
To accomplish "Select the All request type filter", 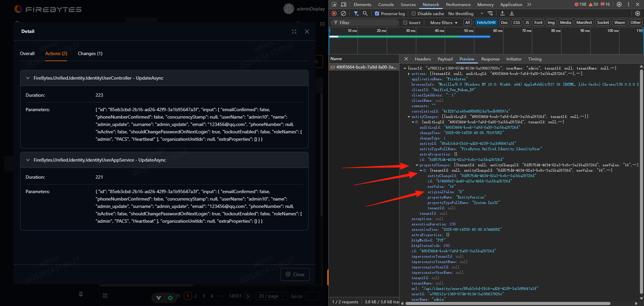I will click(468, 23).
